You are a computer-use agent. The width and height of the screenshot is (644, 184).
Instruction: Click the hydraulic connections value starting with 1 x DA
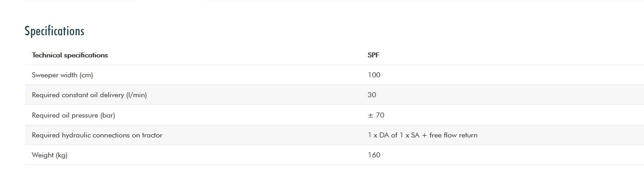tap(422, 135)
